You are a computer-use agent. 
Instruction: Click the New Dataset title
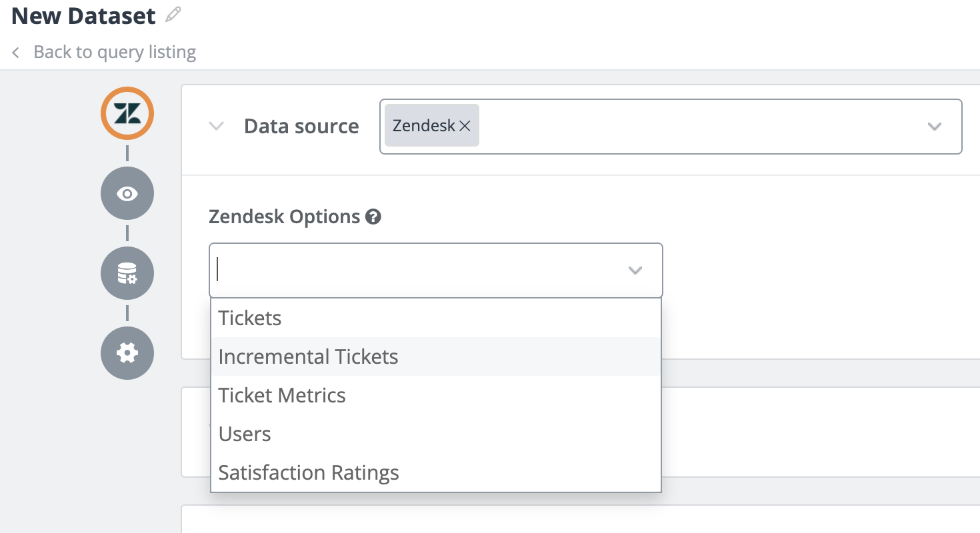[84, 15]
